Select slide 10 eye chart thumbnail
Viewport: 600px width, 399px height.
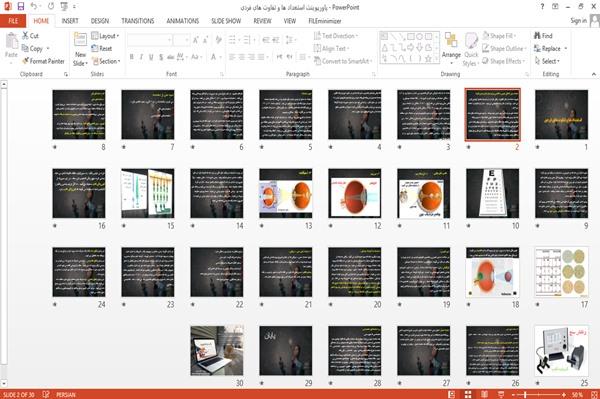coord(492,193)
